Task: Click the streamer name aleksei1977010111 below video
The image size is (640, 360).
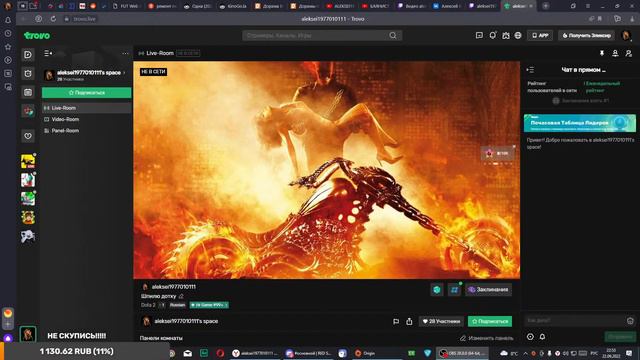Action: 173,287
